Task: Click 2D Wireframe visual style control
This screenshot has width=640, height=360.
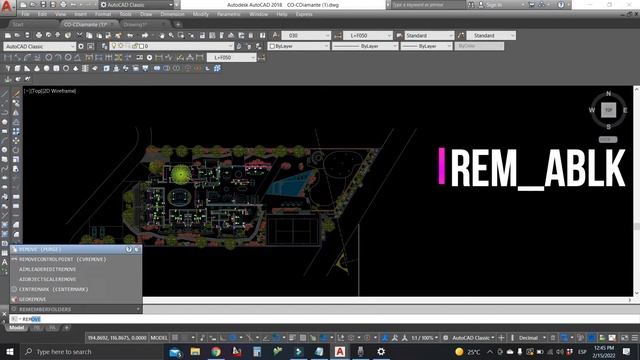Action: (x=60, y=91)
